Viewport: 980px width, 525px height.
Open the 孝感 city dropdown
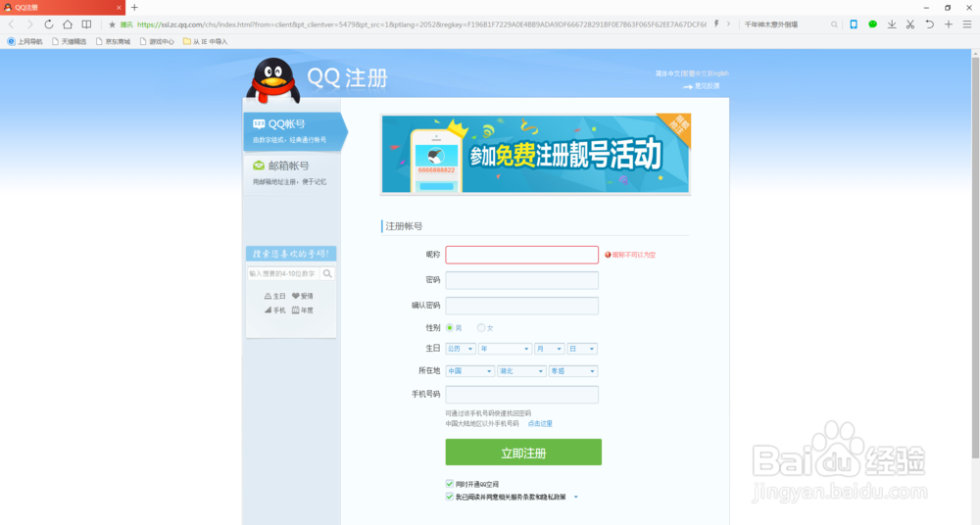573,371
